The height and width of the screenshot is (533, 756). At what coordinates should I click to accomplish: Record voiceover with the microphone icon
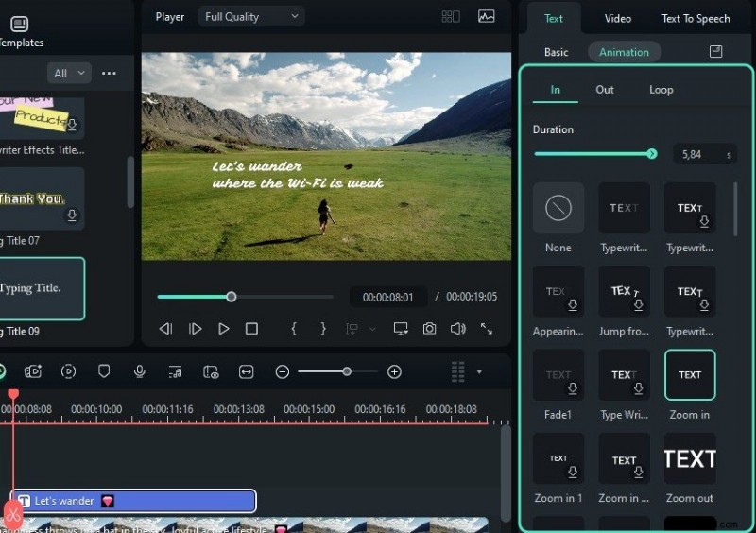coord(139,371)
